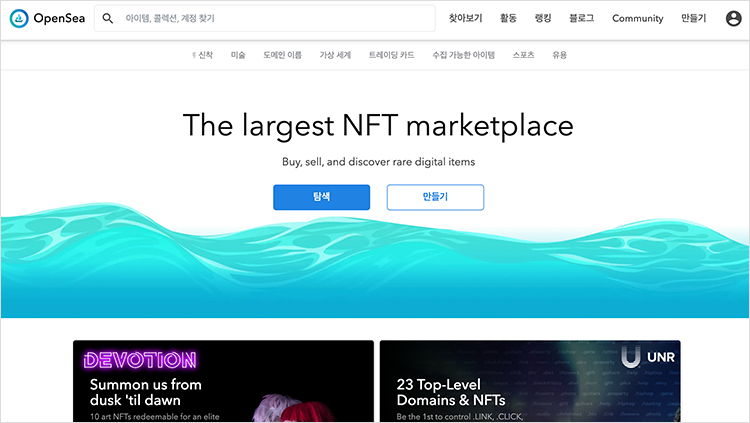Click the search magnifier icon
Viewport: 750px width, 423px height.
coord(108,19)
